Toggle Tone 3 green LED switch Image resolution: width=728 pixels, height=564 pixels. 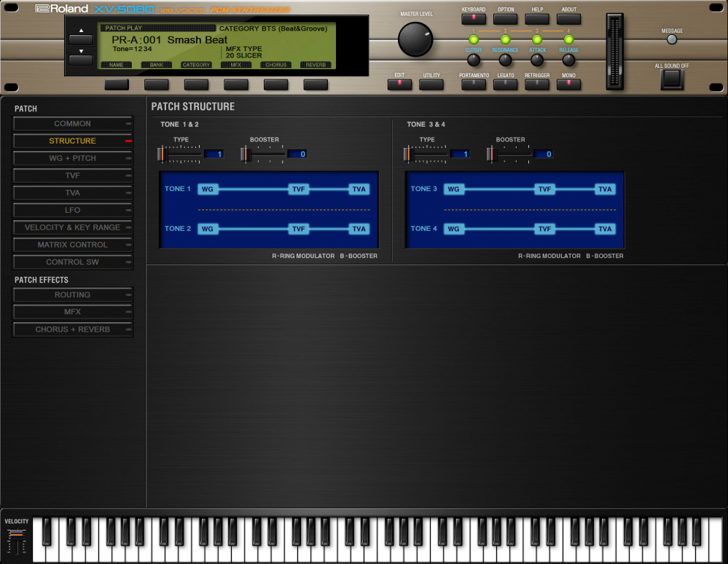(x=537, y=39)
